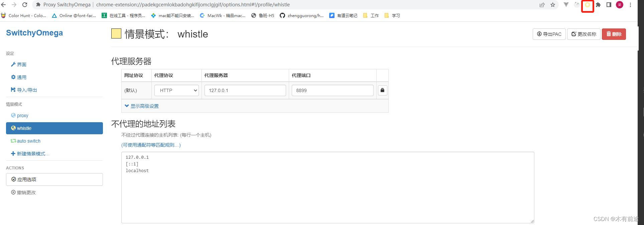Click the proxy port field 8899
Viewport: 644px width, 225px height.
333,90
